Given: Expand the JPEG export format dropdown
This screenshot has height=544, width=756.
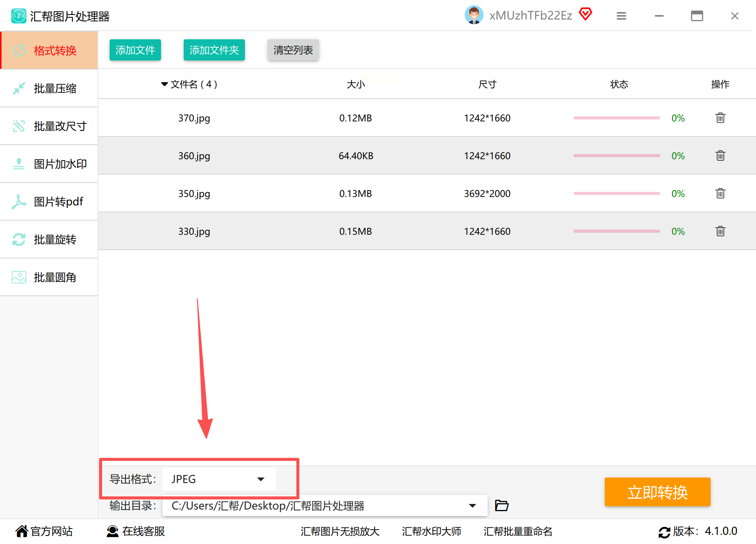Looking at the screenshot, I should point(260,479).
